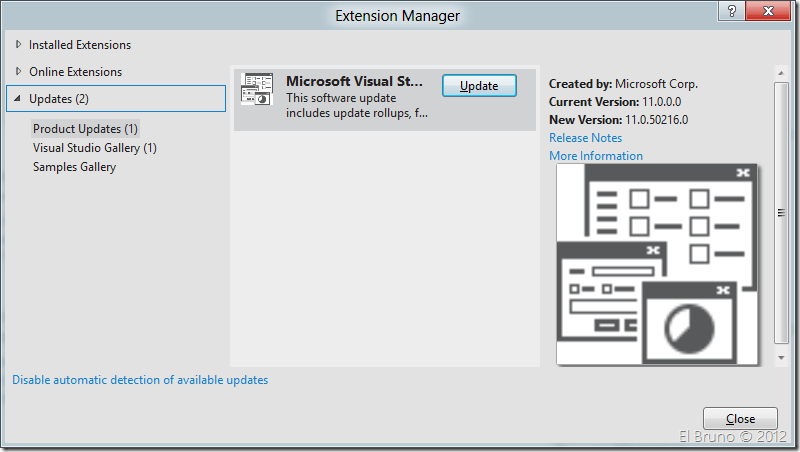Expand the Installed Extensions arrow
This screenshot has width=800, height=452.
pos(18,45)
